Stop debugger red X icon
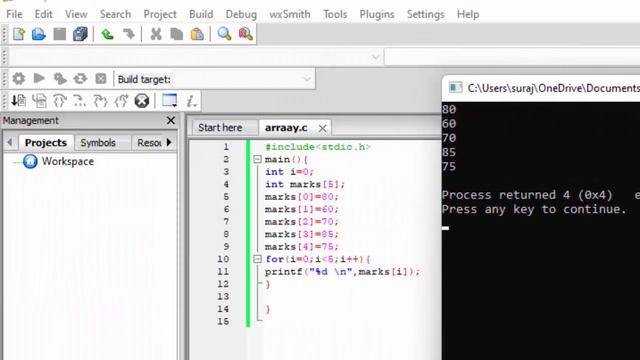640x360 pixels. click(142, 100)
